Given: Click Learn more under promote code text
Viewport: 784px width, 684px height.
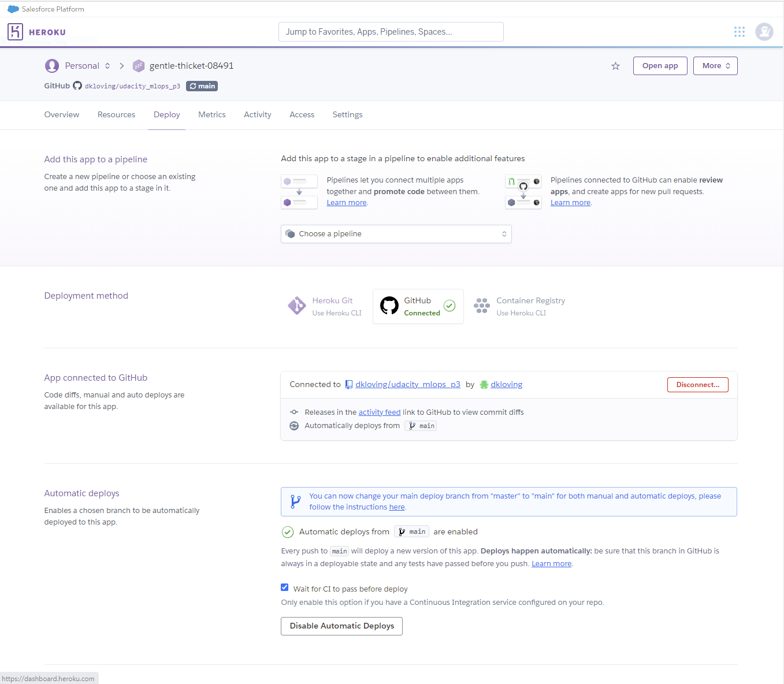Looking at the screenshot, I should coord(347,203).
